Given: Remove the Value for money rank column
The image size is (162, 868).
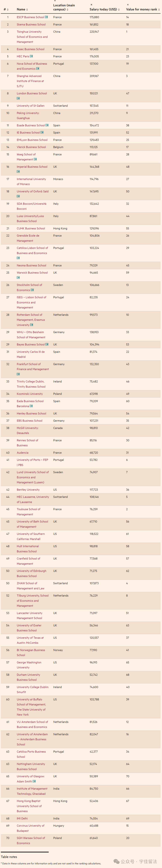Looking at the screenshot, I should (x=128, y=5).
